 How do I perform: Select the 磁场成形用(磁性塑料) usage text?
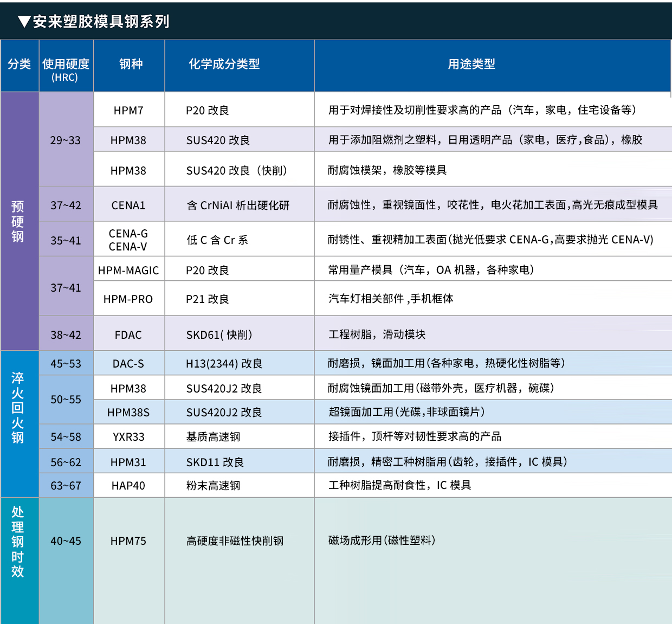pyautogui.click(x=382, y=541)
